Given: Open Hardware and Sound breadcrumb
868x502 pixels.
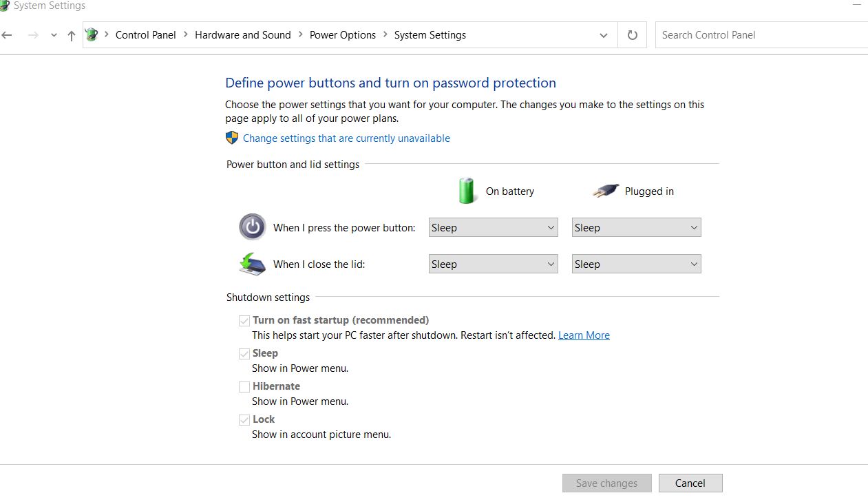Looking at the screenshot, I should (243, 35).
